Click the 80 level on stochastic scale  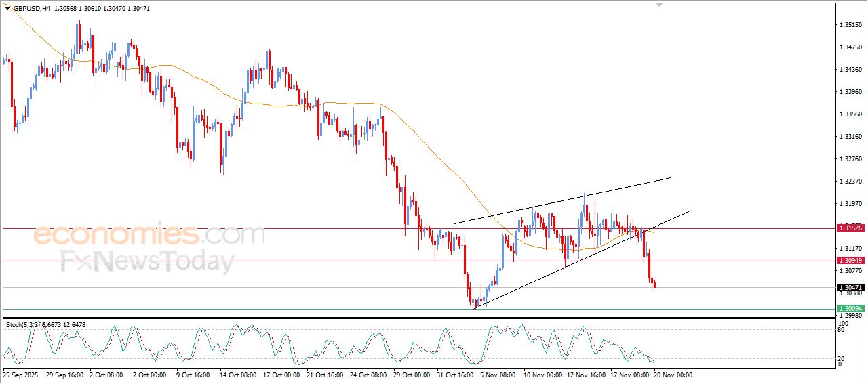(842, 330)
